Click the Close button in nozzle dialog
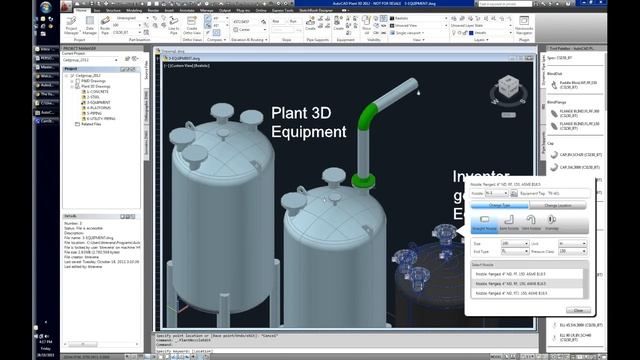The width and height of the screenshot is (640, 360). (x=578, y=311)
